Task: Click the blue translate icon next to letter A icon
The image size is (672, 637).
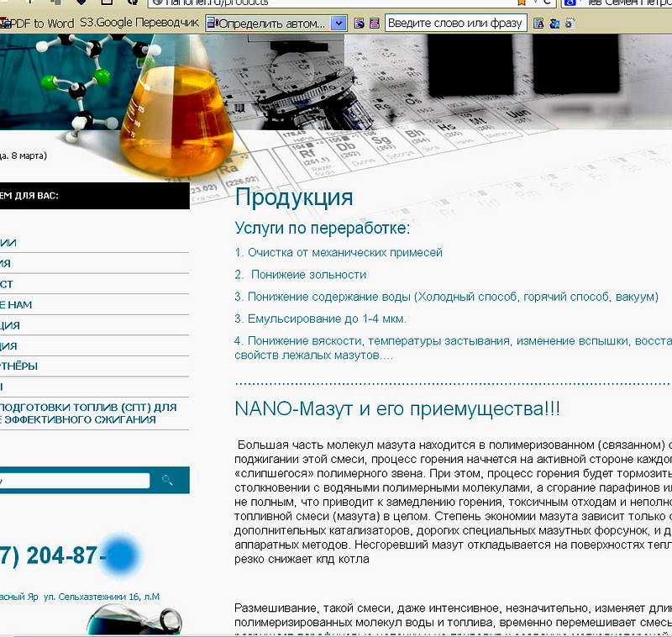Action: [554, 24]
